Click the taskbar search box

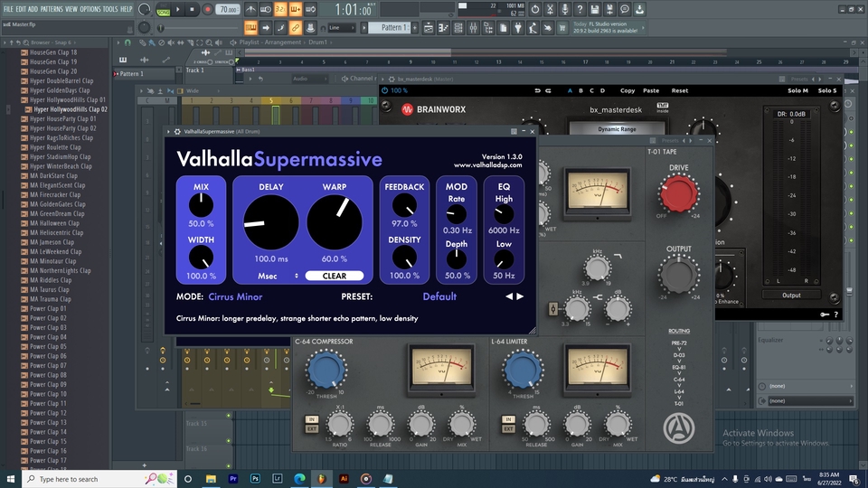[x=99, y=479]
